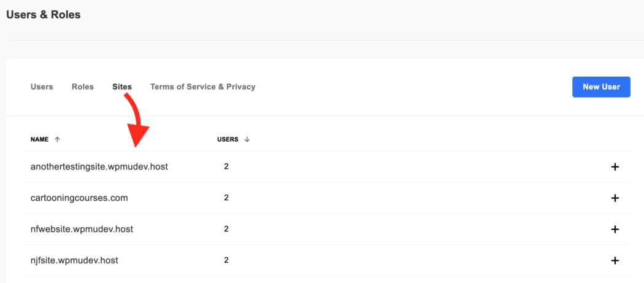This screenshot has height=283, width=644.
Task: Open njfsite.wpmudev.host details via plus icon
Action: [615, 260]
